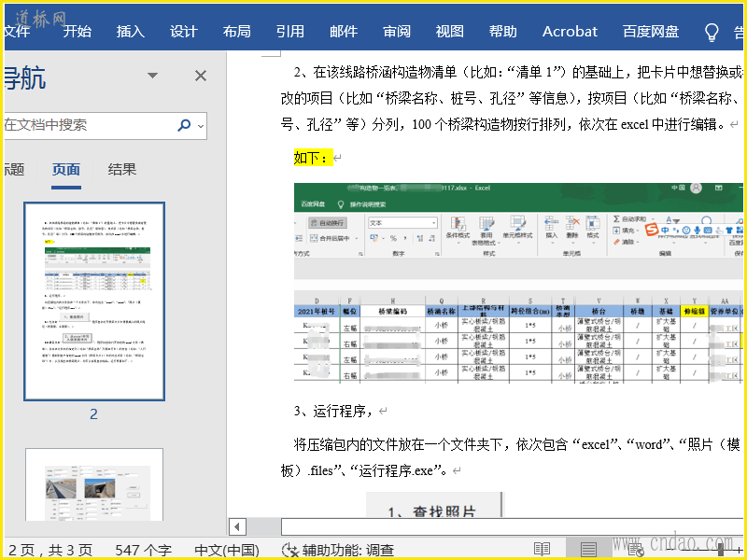Screen dimensions: 747x560
Task: Click the 547 个字 word count
Action: 143,550
